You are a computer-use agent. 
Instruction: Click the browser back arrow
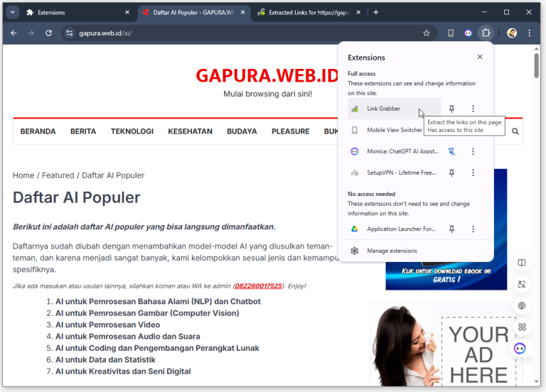click(x=14, y=33)
